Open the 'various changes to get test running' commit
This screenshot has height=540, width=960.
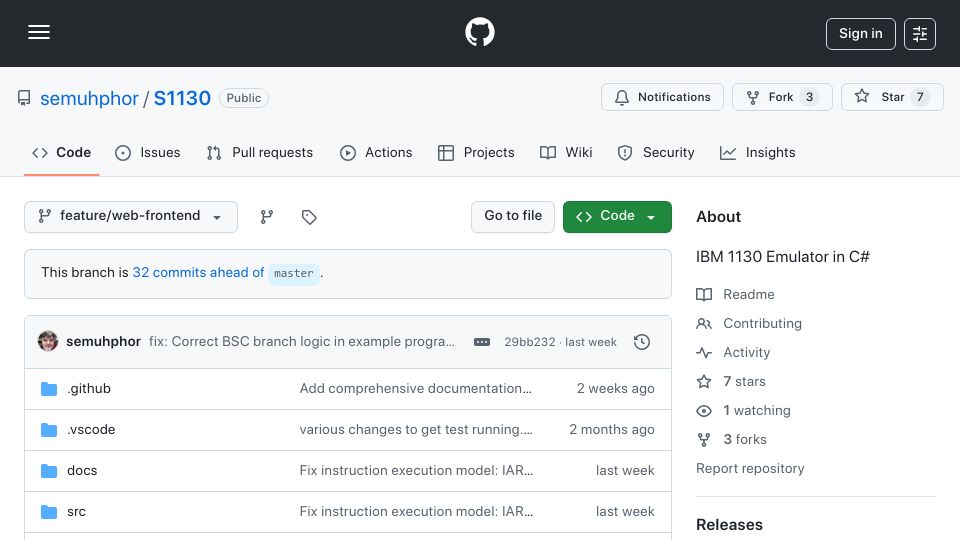click(x=416, y=430)
